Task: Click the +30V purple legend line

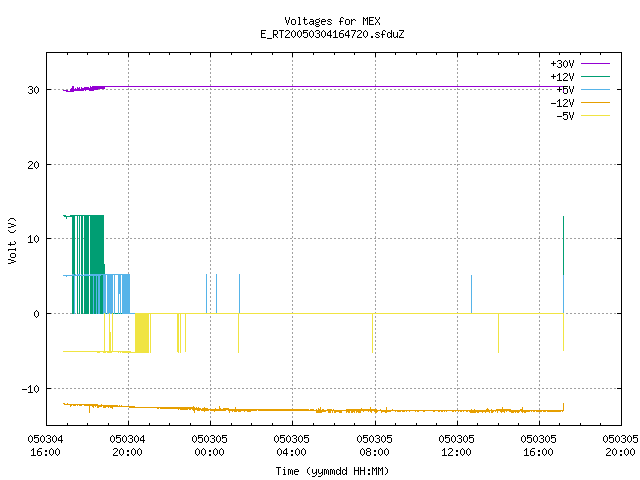Action: (595, 64)
